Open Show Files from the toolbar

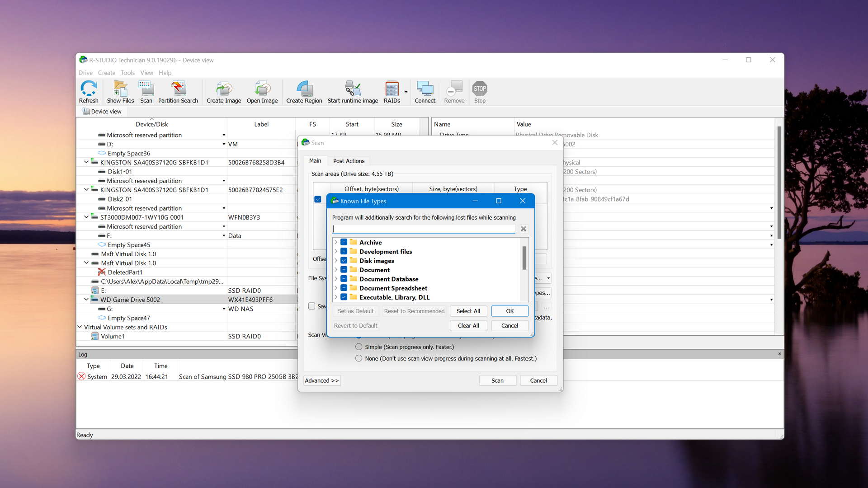[x=120, y=92]
